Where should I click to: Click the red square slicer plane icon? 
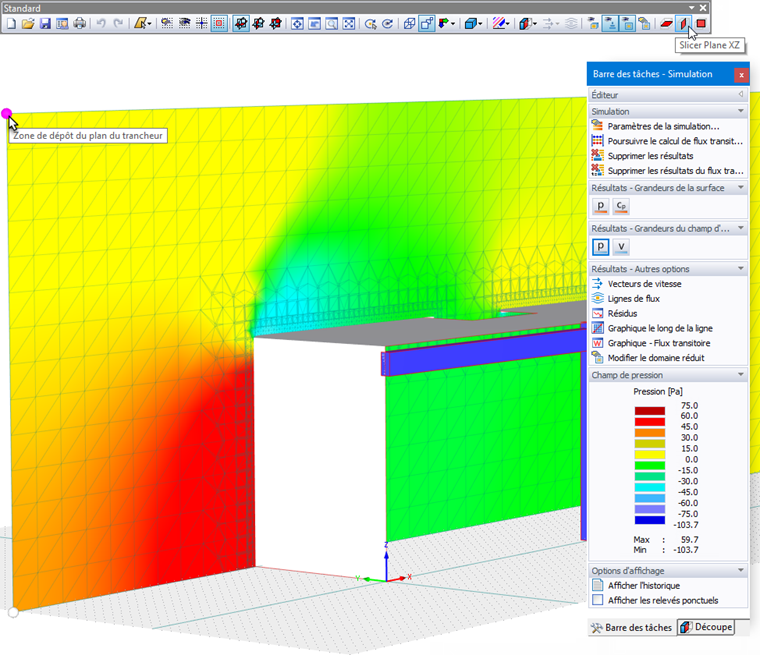701,24
